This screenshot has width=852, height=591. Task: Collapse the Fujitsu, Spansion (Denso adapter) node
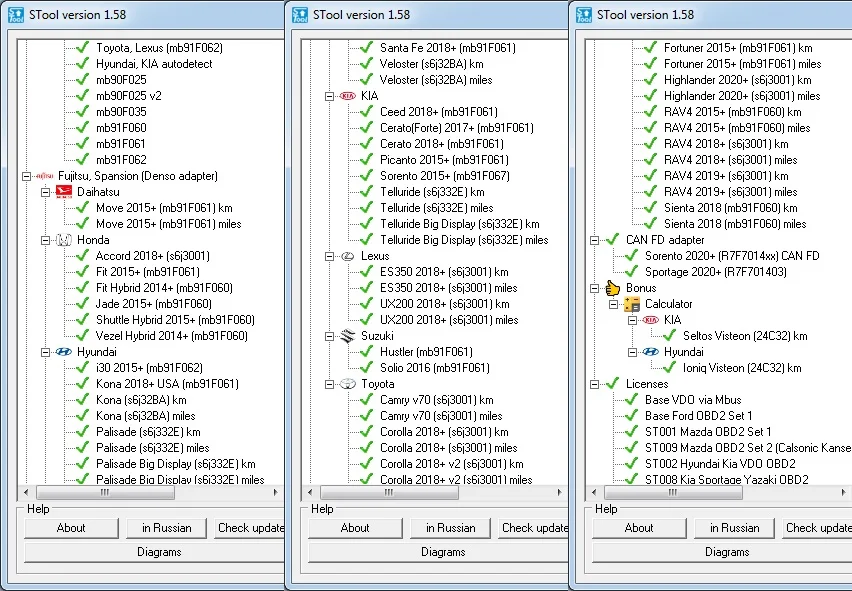coord(26,176)
